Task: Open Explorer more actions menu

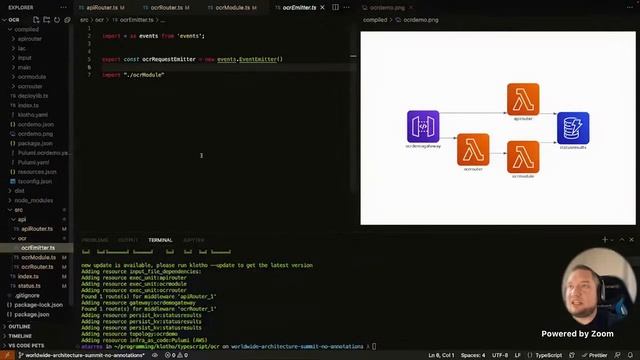Action: point(63,7)
